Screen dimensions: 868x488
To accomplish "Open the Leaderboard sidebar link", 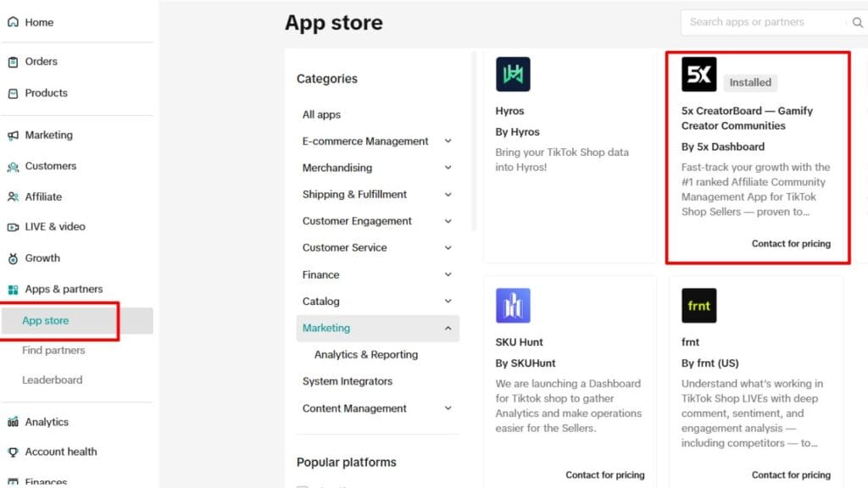I will [52, 380].
